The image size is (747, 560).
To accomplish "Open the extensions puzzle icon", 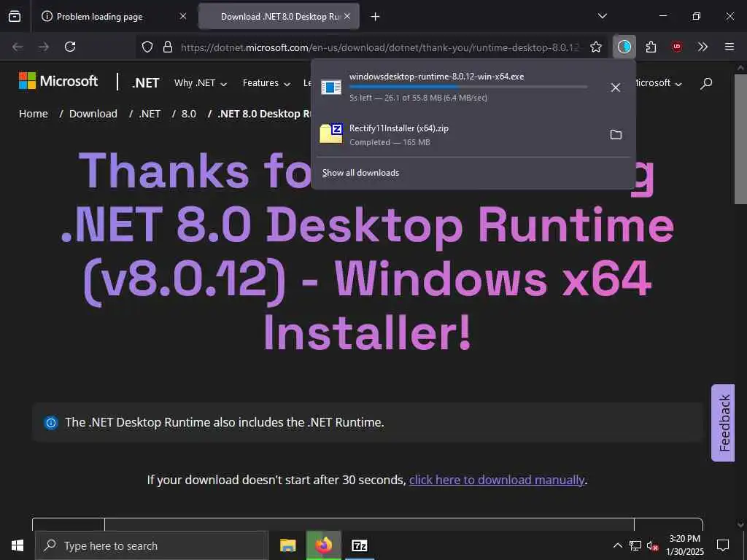I will 651,47.
